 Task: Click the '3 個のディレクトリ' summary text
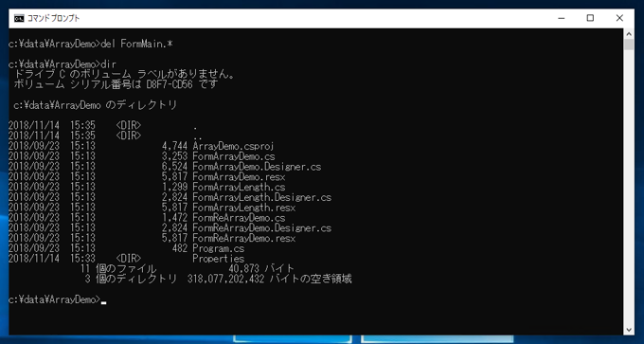click(131, 280)
